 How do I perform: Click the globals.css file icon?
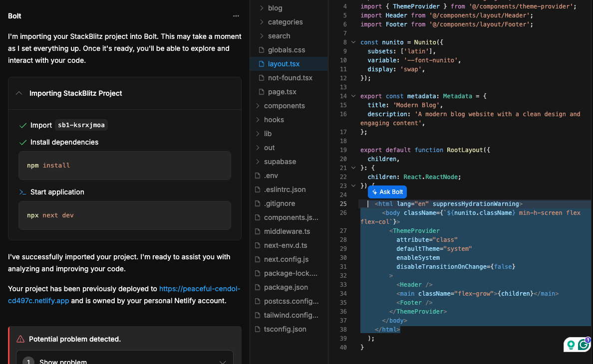tap(261, 50)
